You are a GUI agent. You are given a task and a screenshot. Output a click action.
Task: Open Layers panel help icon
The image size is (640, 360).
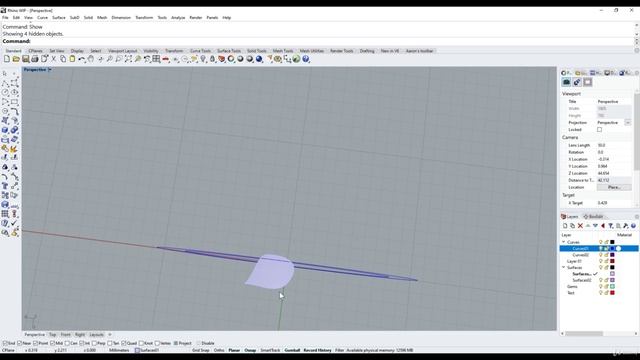pos(633,226)
